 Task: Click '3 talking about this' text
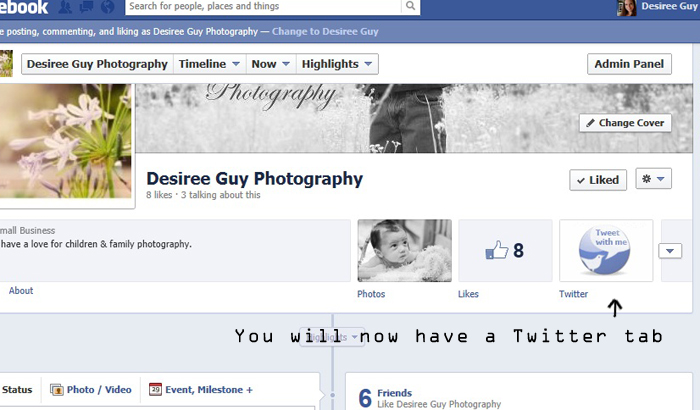[x=221, y=195]
